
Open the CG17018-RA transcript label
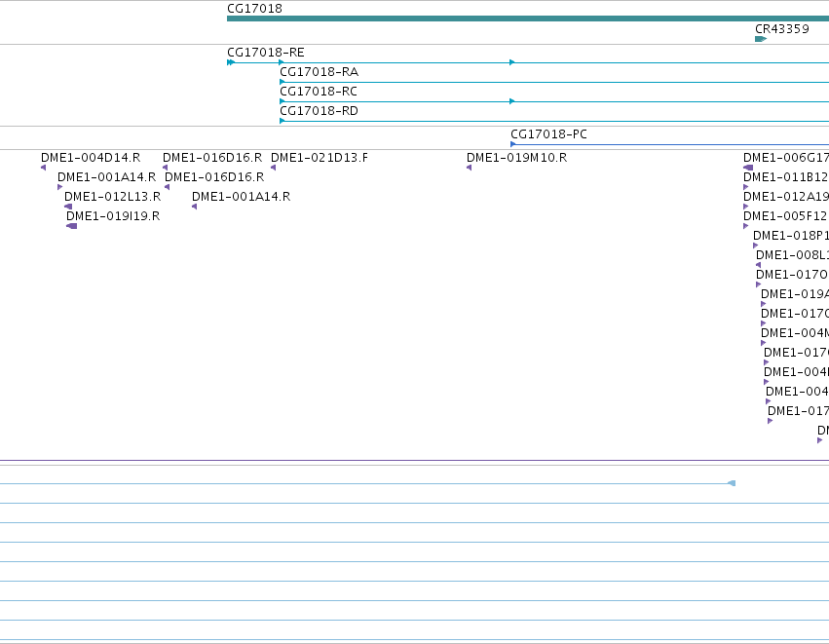pyautogui.click(x=319, y=72)
